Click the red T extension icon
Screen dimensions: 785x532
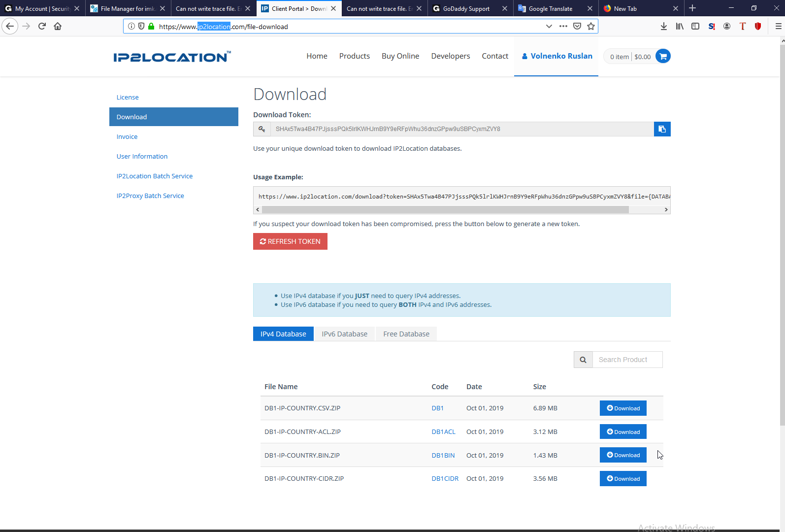[x=743, y=26]
